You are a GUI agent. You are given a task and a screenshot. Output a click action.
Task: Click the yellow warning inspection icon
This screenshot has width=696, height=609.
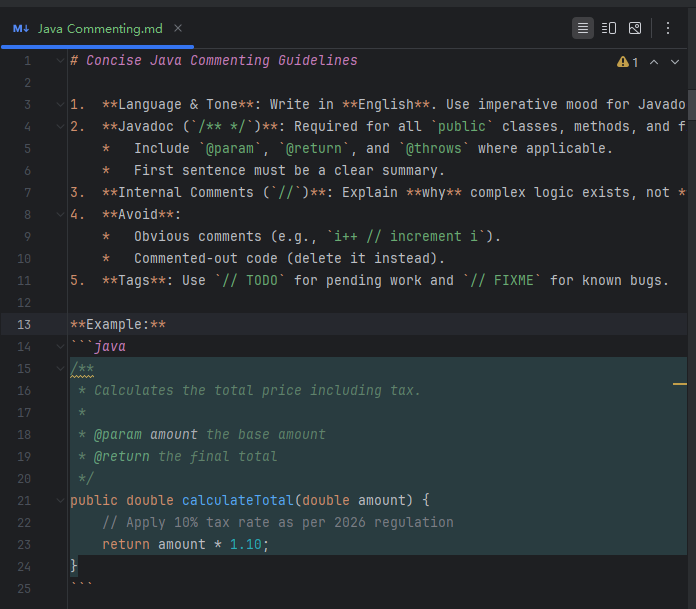pyautogui.click(x=623, y=62)
